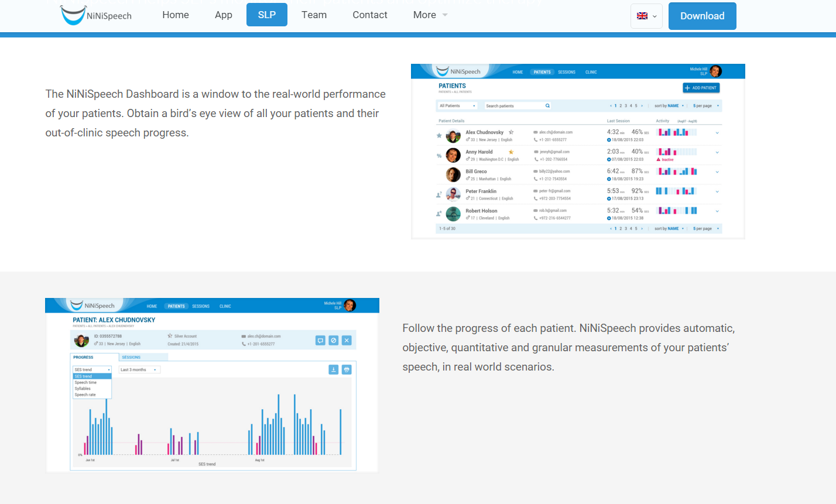The image size is (836, 504).
Task: Choose Speech rate from the open trend dropdown
Action: [92, 395]
